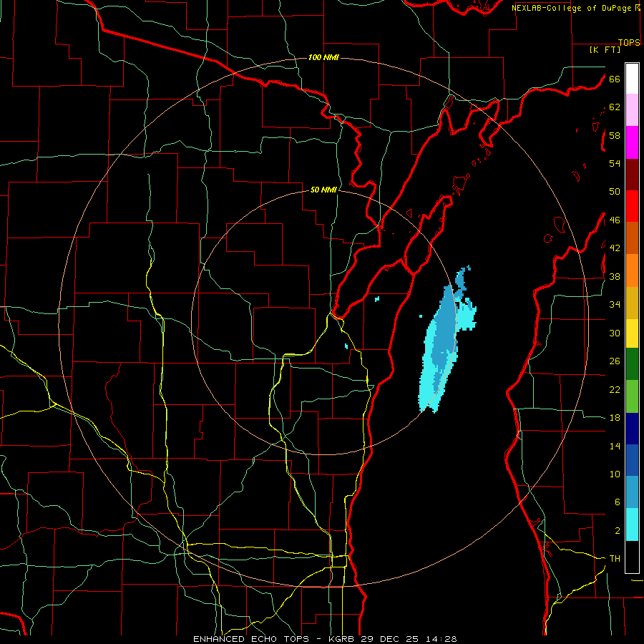This screenshot has width=644, height=644.
Task: Select the medium blue legend swatch
Action: (x=632, y=460)
